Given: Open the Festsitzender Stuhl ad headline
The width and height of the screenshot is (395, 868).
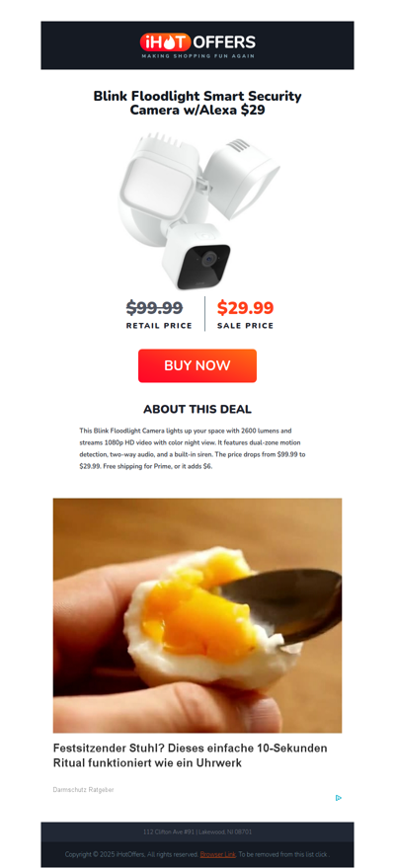Looking at the screenshot, I should 191,755.
